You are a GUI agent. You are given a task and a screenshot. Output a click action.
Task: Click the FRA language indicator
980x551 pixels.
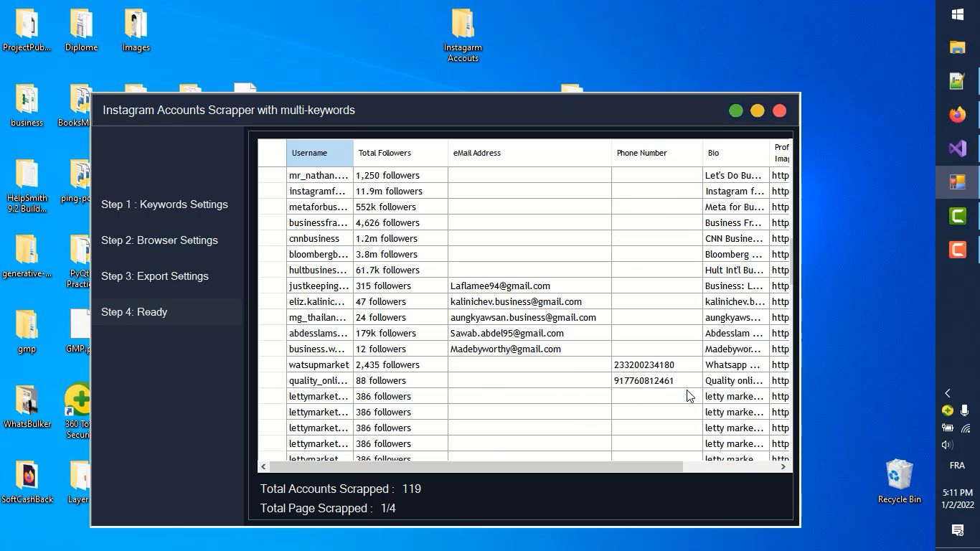[x=957, y=466]
